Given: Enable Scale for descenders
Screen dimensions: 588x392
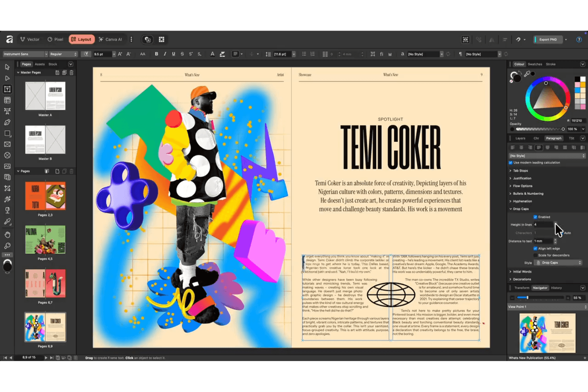Looking at the screenshot, I should 535,255.
